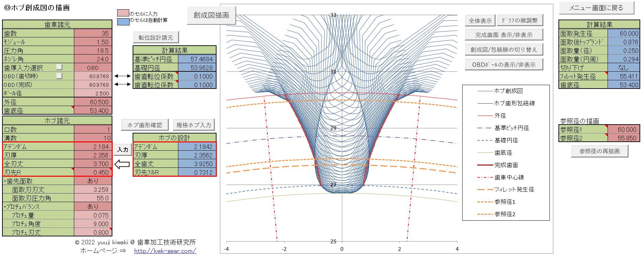Open the kwk-gear.com homepage link
The width and height of the screenshot is (644, 257).
165,251
